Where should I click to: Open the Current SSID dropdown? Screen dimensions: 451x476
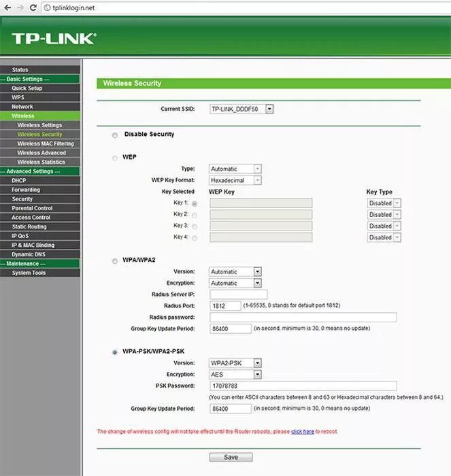[241, 109]
